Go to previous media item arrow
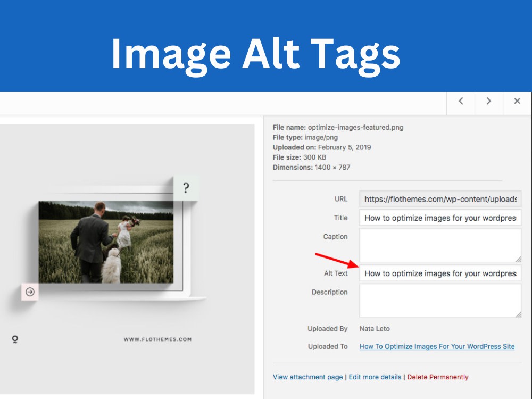This screenshot has width=532, height=399. (x=460, y=101)
